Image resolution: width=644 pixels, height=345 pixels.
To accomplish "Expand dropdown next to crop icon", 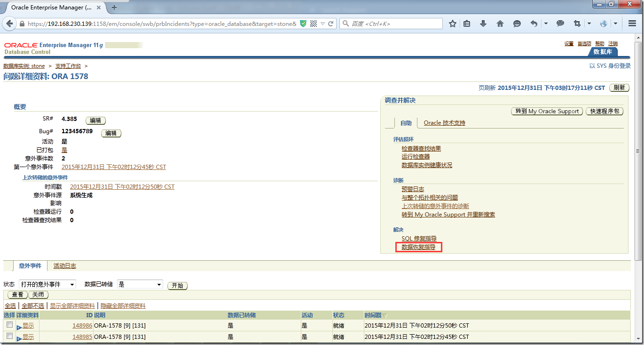I will (589, 24).
